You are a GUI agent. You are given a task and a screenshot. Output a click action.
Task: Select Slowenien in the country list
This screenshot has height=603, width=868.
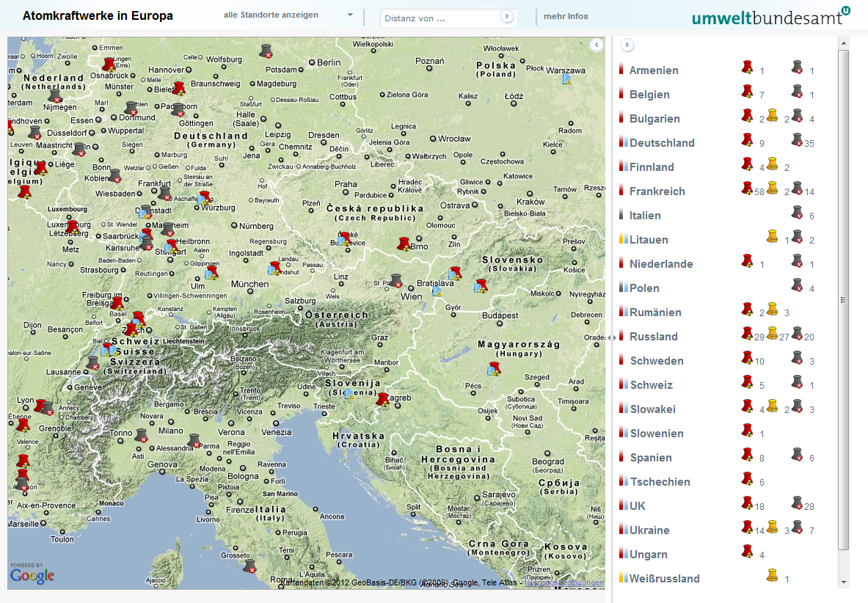[x=657, y=434]
